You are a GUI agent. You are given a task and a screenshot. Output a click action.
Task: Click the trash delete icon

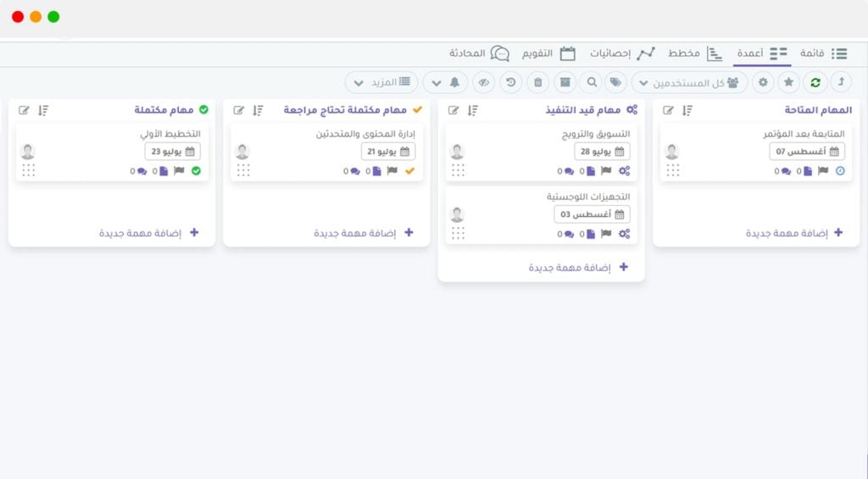click(x=538, y=82)
